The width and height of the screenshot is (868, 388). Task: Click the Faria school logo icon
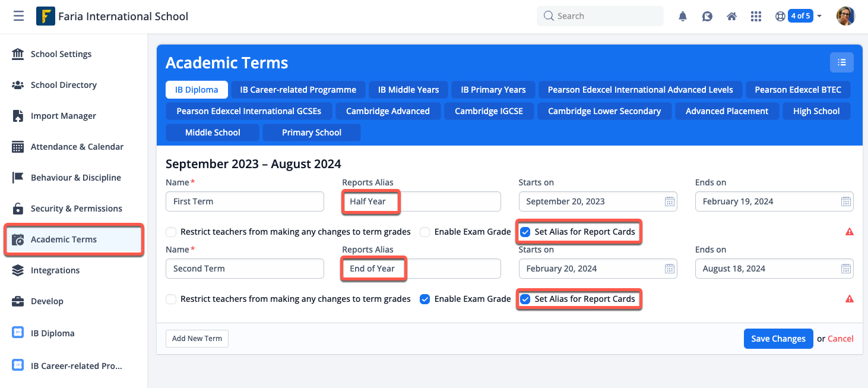45,16
